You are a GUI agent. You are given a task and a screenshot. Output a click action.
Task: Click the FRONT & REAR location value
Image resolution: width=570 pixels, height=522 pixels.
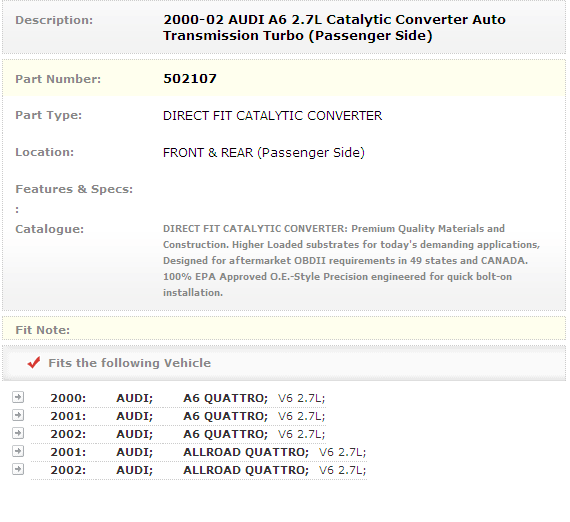(x=264, y=153)
